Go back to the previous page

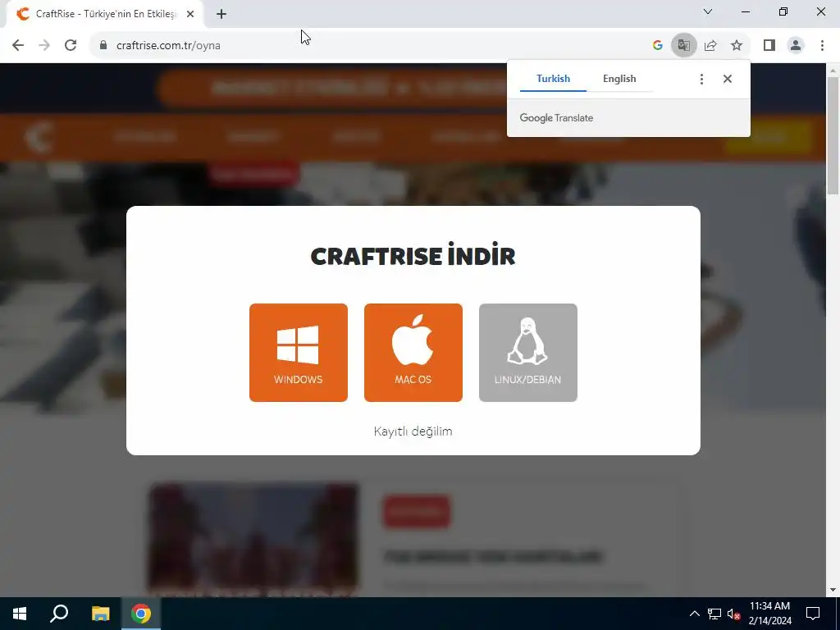(x=18, y=45)
